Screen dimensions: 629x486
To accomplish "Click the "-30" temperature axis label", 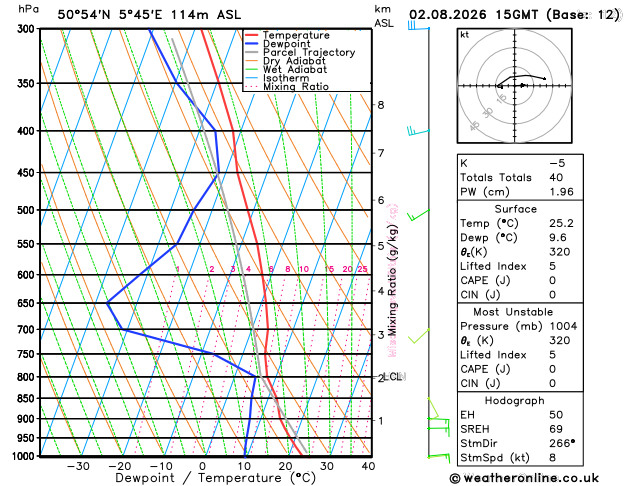I will pyautogui.click(x=78, y=467).
